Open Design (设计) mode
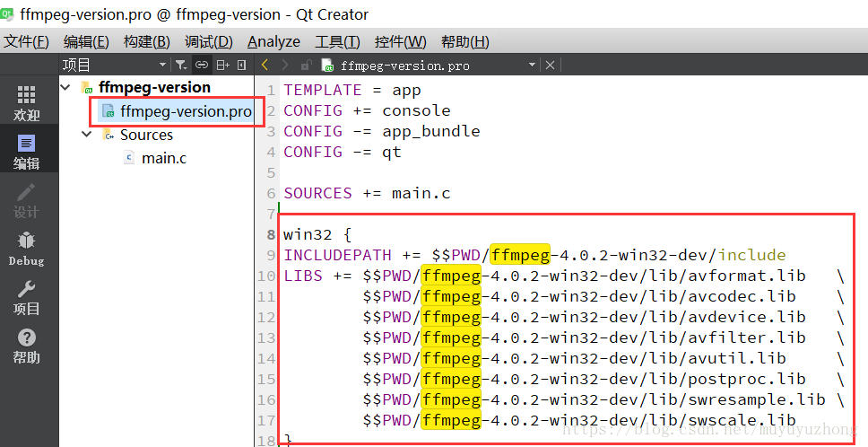 (27, 199)
